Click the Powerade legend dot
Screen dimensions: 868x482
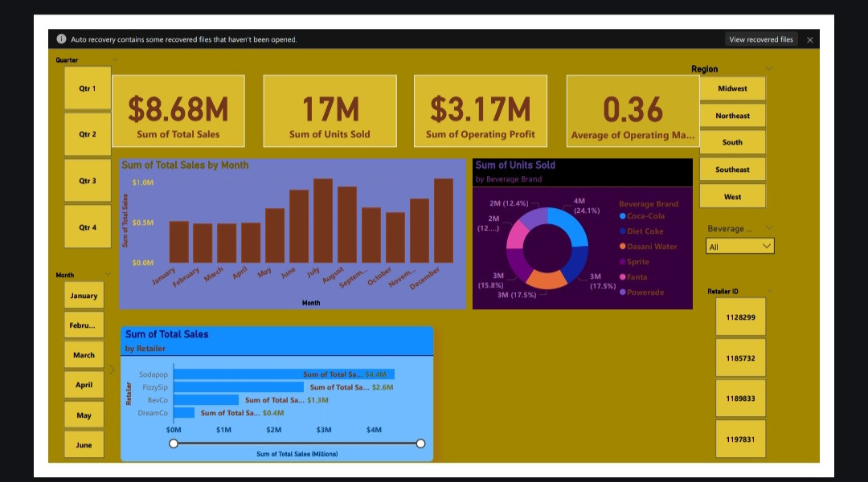coord(623,292)
